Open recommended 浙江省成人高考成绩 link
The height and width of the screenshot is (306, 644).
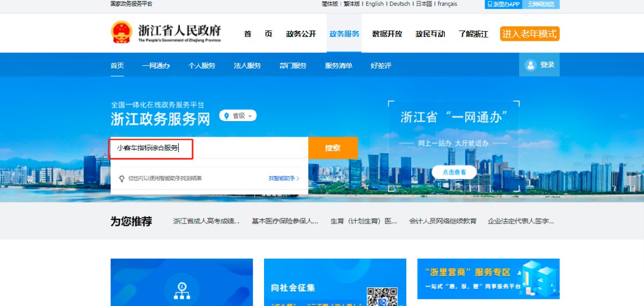tap(207, 221)
